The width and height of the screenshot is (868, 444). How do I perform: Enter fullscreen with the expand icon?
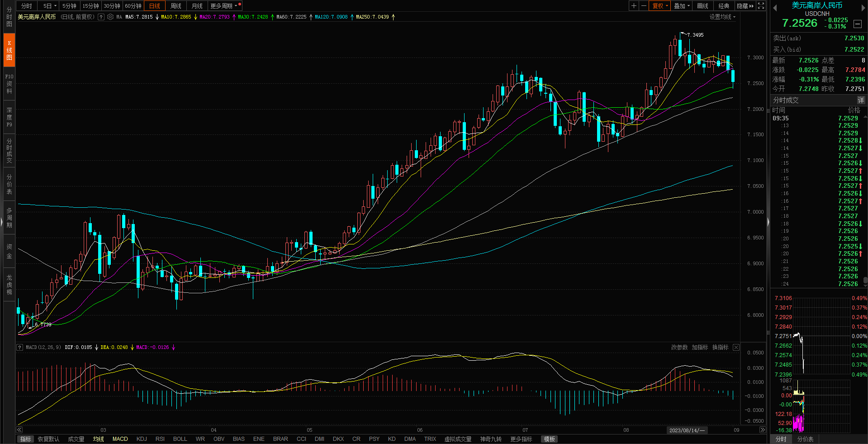(x=761, y=6)
